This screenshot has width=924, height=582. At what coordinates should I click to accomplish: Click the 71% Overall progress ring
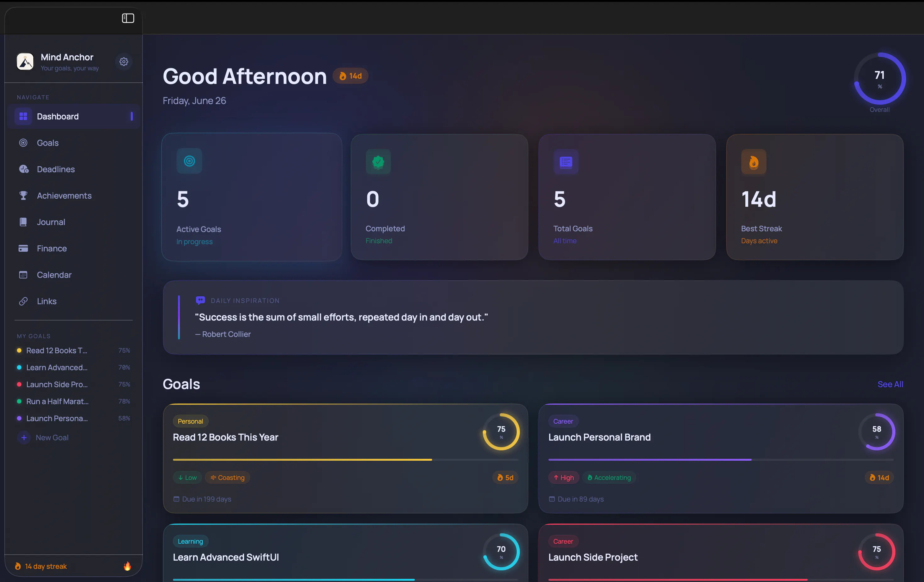[879, 79]
